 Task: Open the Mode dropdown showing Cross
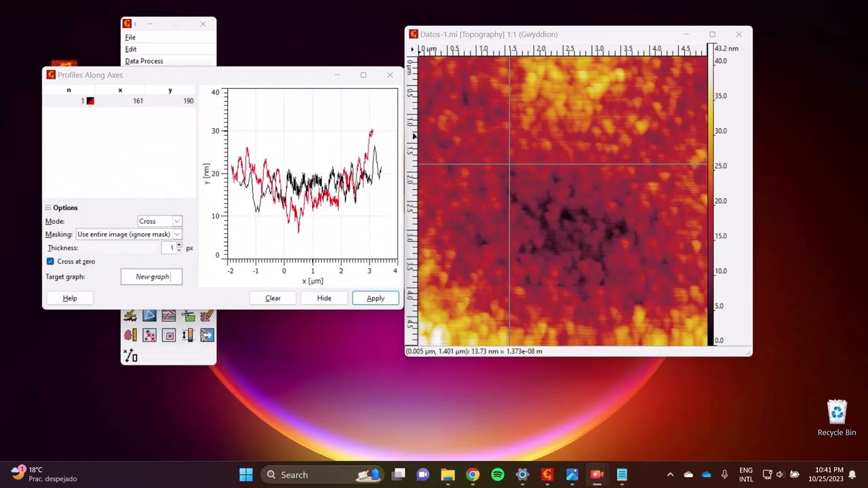coord(159,221)
